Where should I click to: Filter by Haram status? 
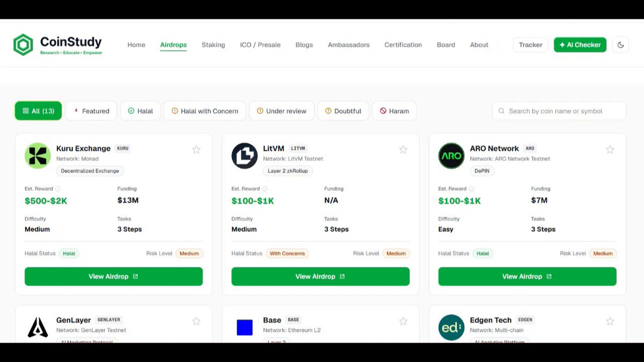394,111
